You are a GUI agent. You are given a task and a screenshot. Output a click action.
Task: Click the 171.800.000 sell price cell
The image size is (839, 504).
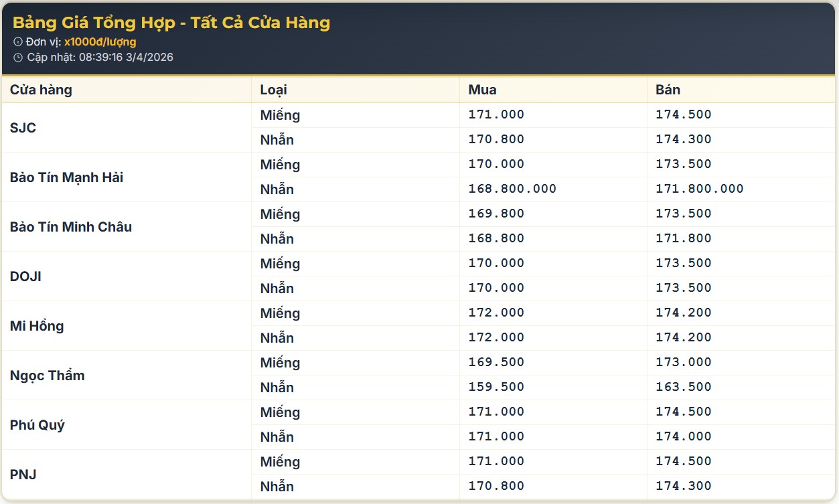point(700,189)
